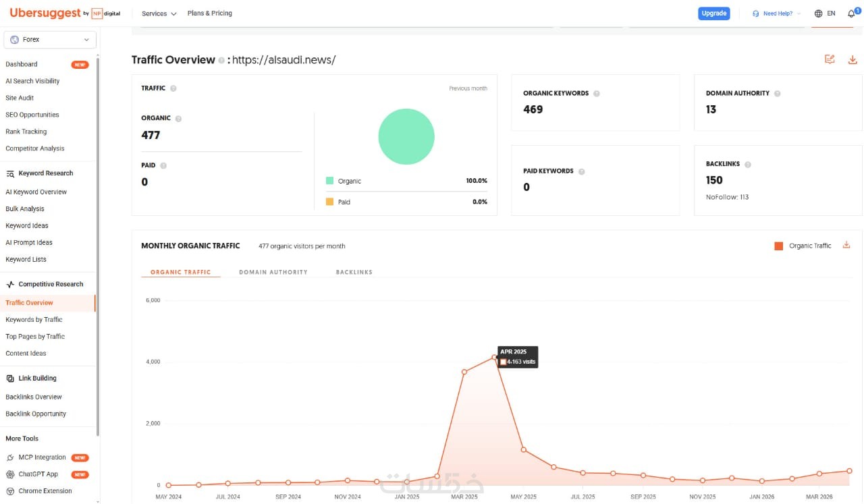
Task: Click the help icon beside ORGANIC
Action: click(x=178, y=119)
